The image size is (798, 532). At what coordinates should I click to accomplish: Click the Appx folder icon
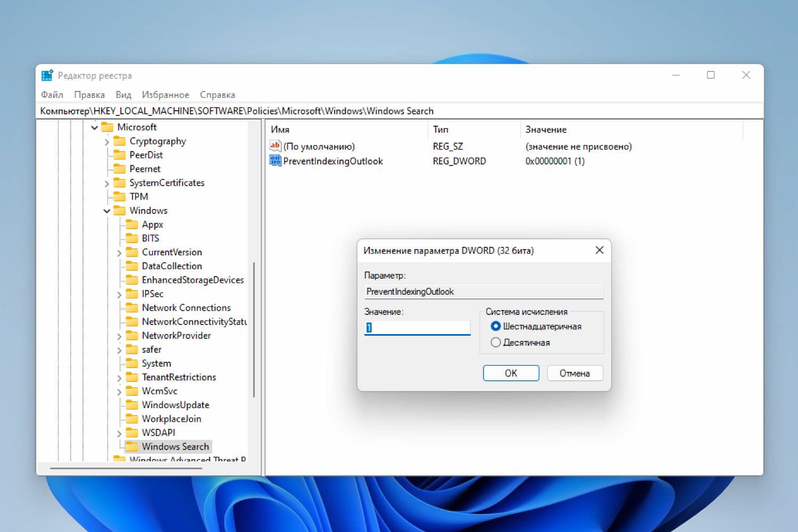(132, 224)
